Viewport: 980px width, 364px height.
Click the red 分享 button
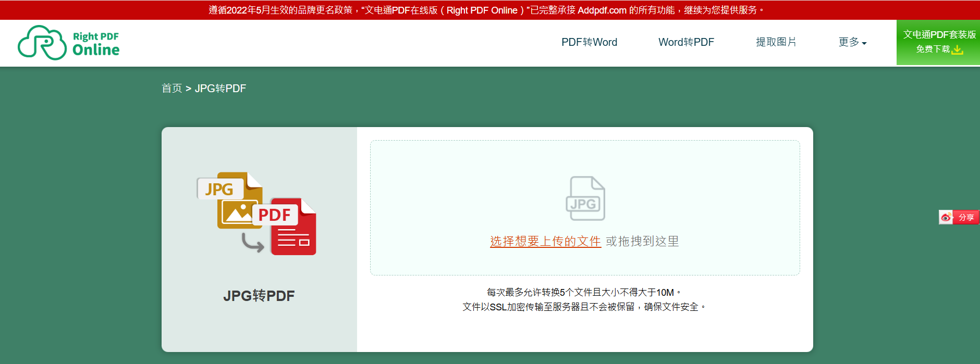click(966, 217)
